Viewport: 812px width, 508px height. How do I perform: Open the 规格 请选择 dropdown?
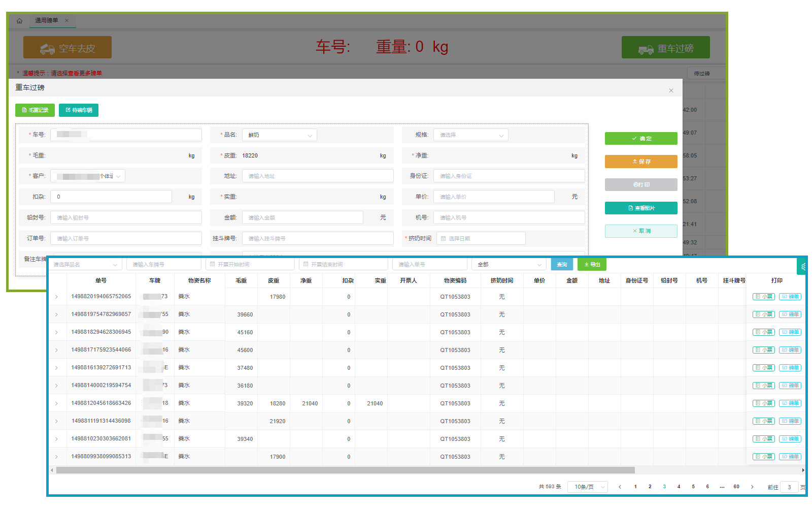[470, 135]
